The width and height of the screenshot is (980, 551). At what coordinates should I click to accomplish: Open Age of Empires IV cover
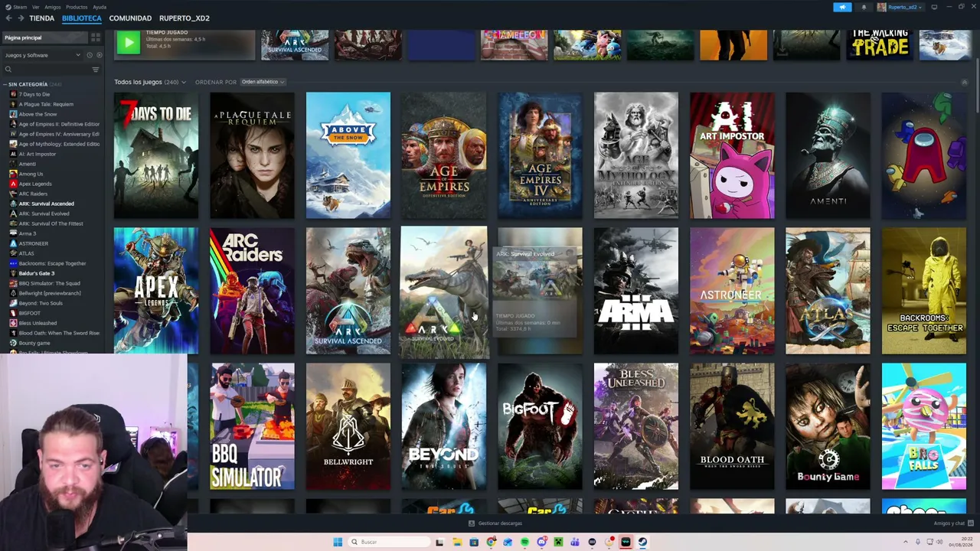(x=540, y=155)
